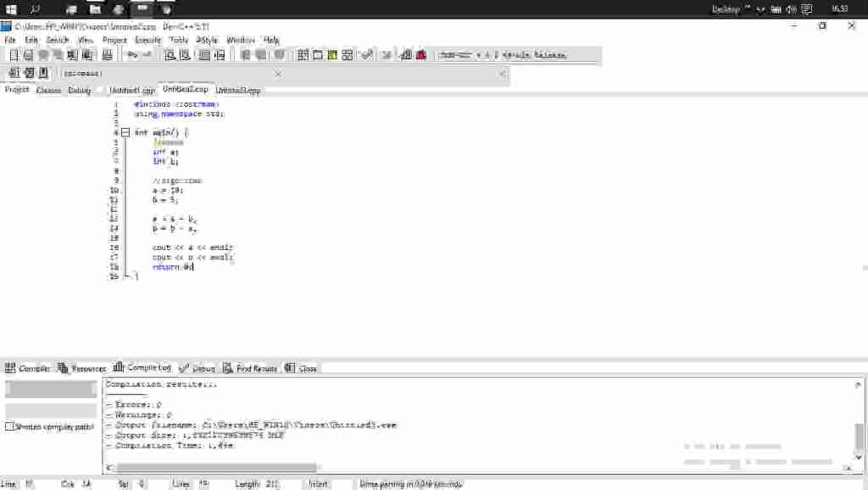Open the Profile Analysis chart icon
This screenshot has height=490, width=868.
click(x=406, y=55)
